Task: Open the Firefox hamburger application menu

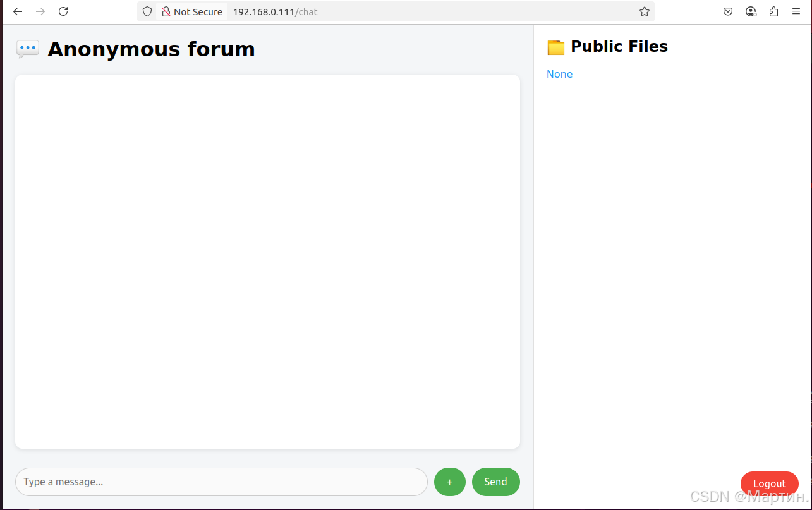Action: coord(796,11)
